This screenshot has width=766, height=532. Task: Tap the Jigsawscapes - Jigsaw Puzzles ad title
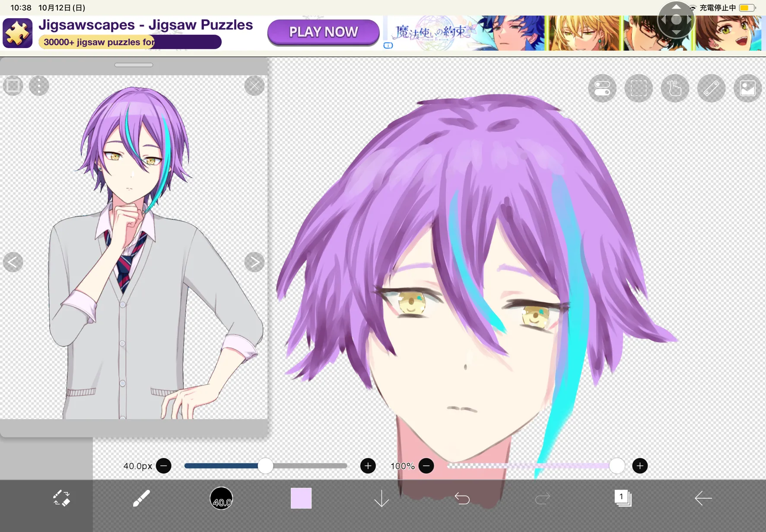click(x=146, y=25)
